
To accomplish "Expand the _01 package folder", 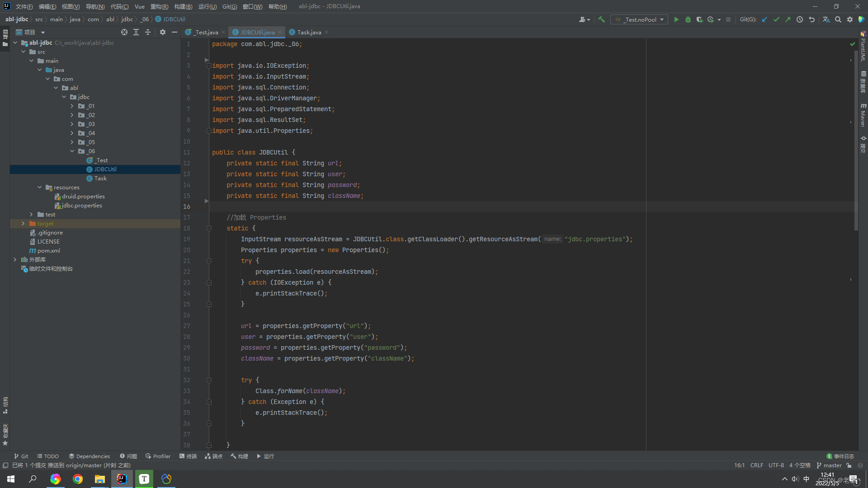I will [x=72, y=106].
